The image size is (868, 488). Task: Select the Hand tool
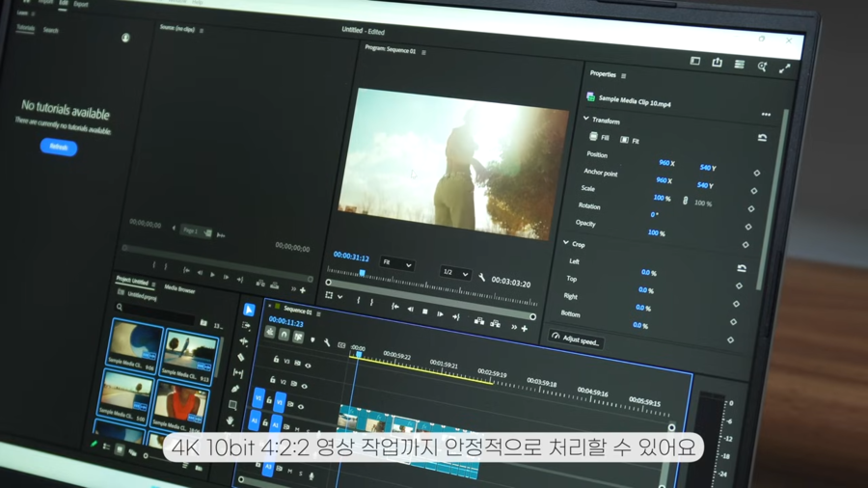tap(230, 421)
